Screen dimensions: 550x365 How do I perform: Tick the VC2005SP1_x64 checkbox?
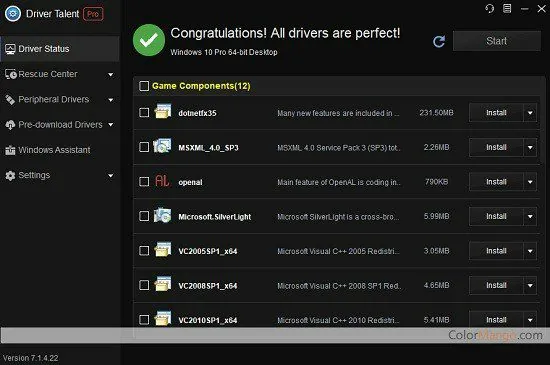144,251
